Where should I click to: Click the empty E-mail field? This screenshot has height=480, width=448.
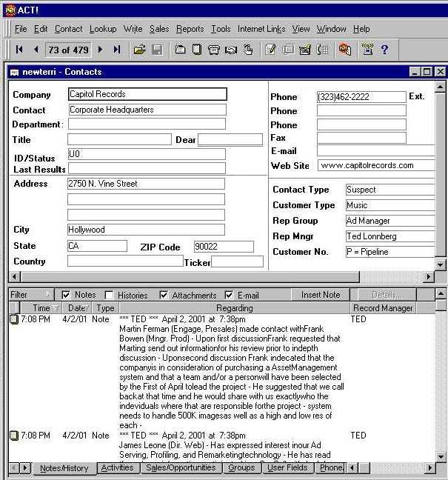point(376,150)
